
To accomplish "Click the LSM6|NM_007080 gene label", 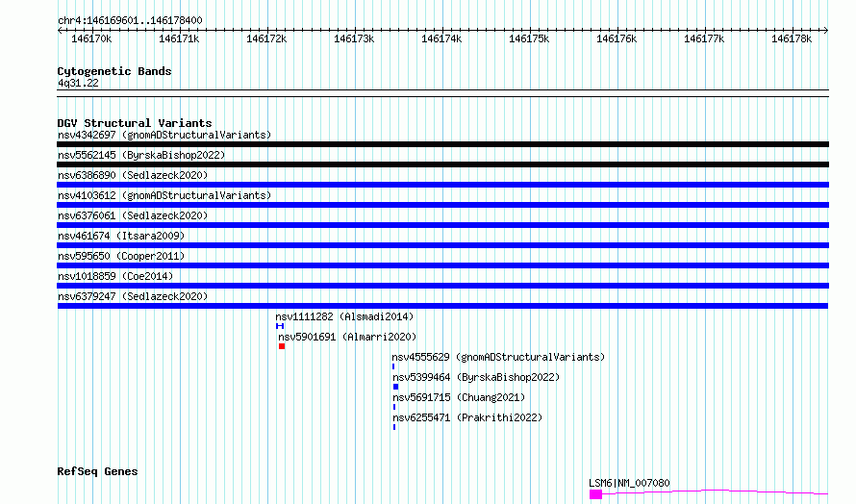I will click(629, 483).
